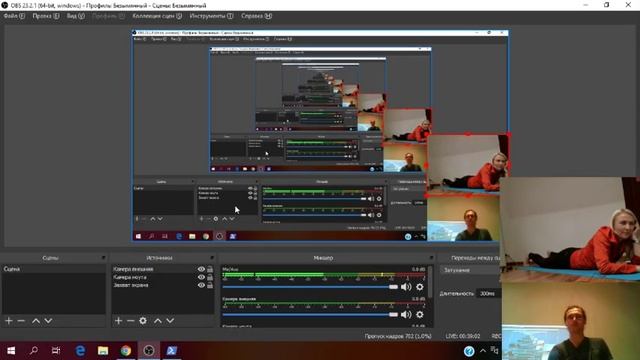
Task: Open the network icon in the system tray
Action: (x=495, y=351)
